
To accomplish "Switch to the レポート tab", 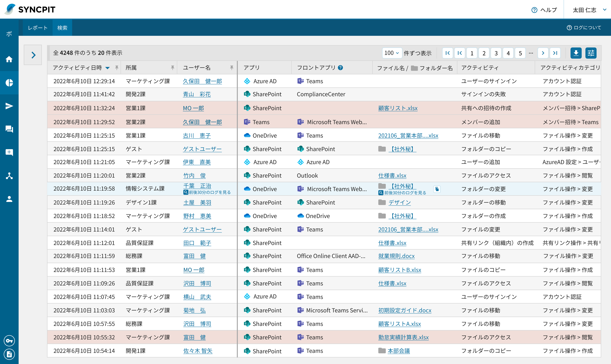I will [x=38, y=28].
